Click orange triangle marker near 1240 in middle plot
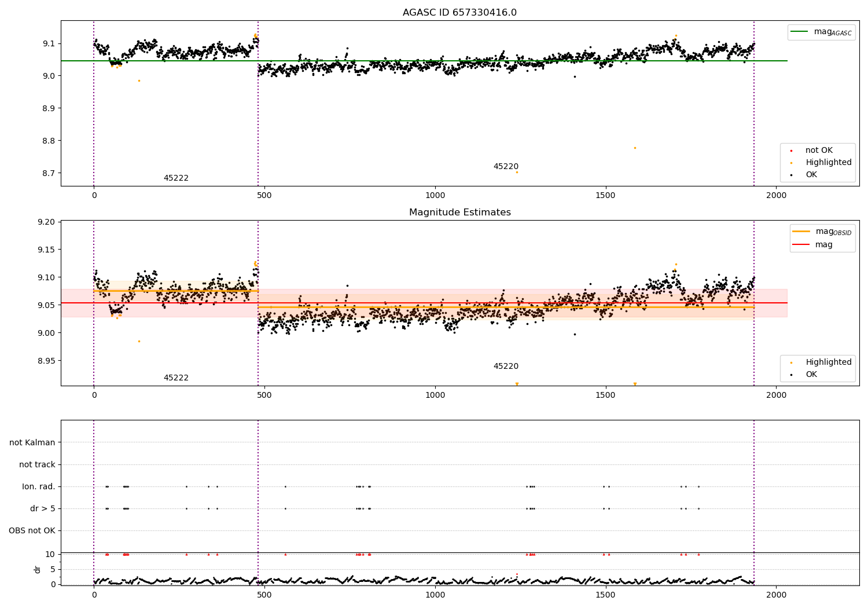The image size is (868, 608). click(517, 384)
